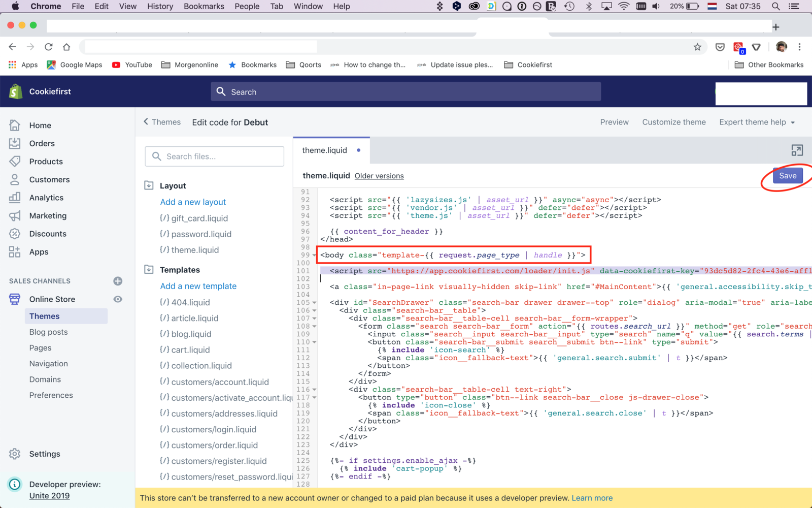Open new Chrome tab with plus
Image resolution: width=812 pixels, height=508 pixels.
coord(775,27)
